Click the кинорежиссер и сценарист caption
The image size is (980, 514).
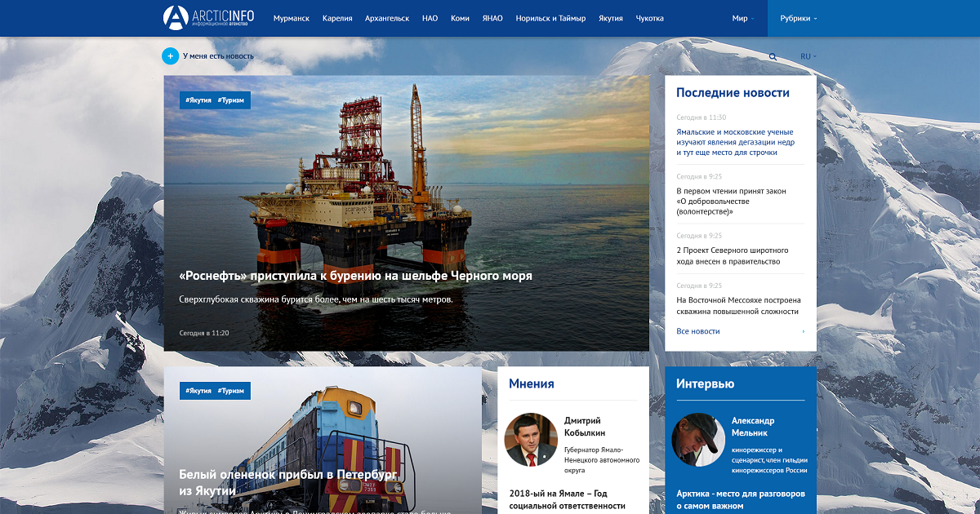tap(770, 460)
